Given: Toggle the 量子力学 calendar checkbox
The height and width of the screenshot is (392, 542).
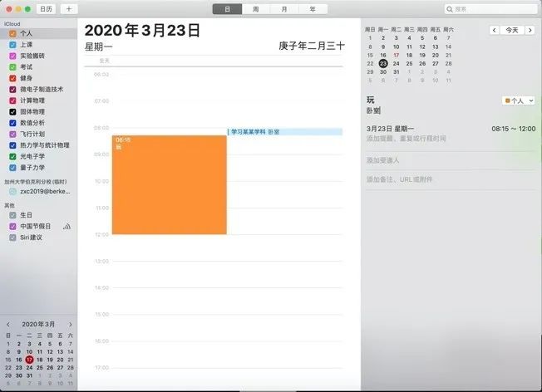Looking at the screenshot, I should (12, 167).
